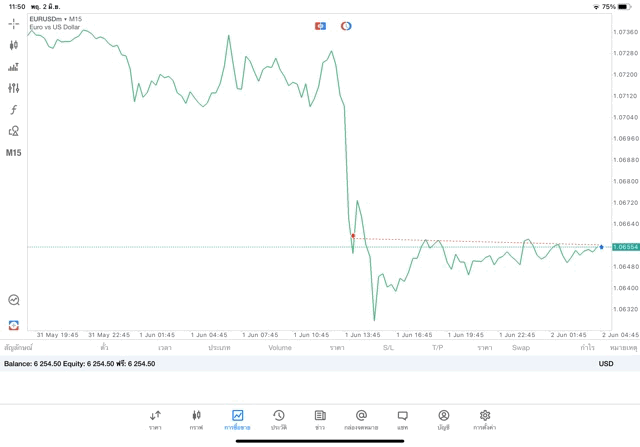Activate the crosshair tool

14,23
